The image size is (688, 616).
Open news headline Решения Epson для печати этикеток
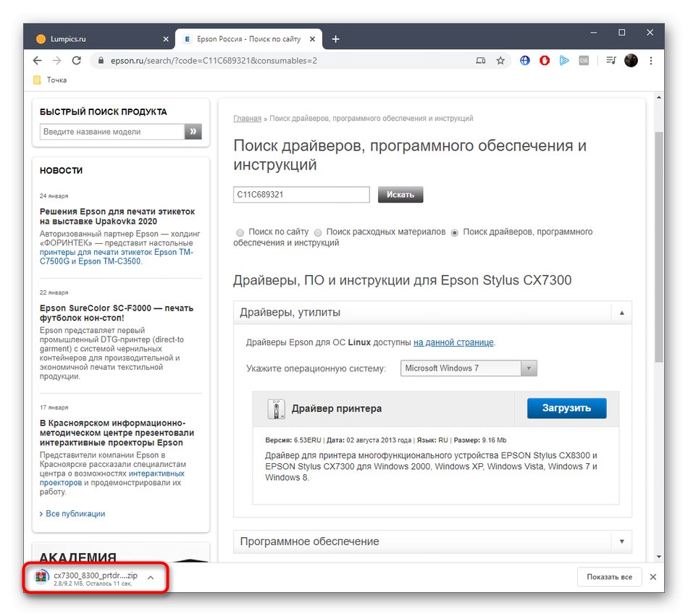(x=117, y=216)
